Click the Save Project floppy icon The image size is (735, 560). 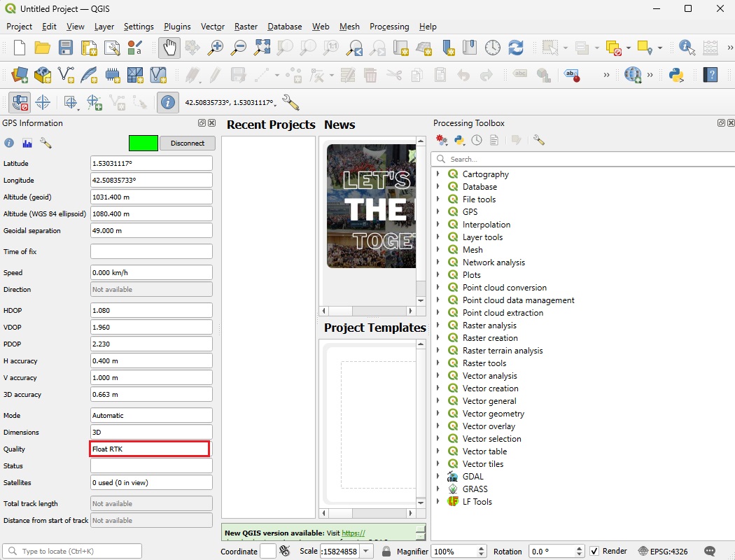pyautogui.click(x=66, y=48)
